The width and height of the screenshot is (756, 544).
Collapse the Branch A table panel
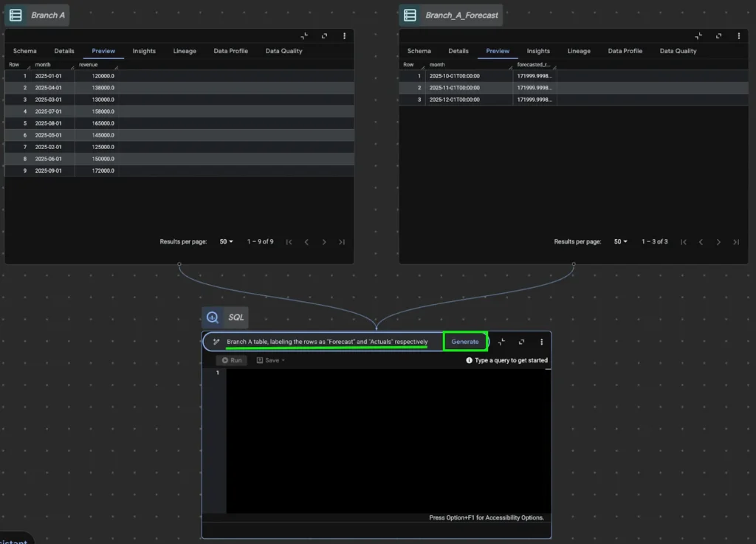tap(305, 36)
